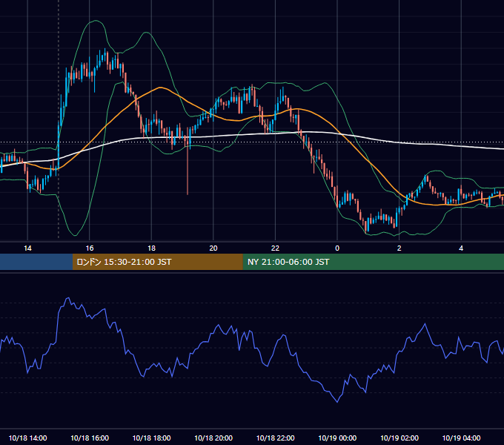
Task: Click the 10/19 02:00 time label
Action: pos(399,438)
